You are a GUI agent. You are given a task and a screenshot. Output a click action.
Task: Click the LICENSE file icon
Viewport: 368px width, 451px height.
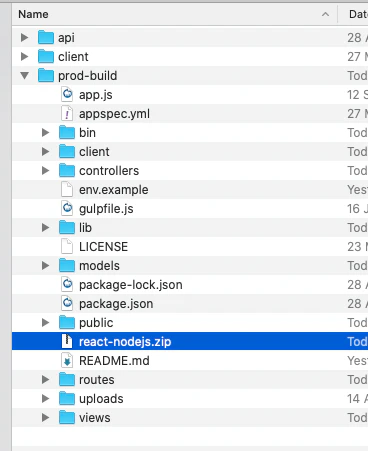coord(67,247)
